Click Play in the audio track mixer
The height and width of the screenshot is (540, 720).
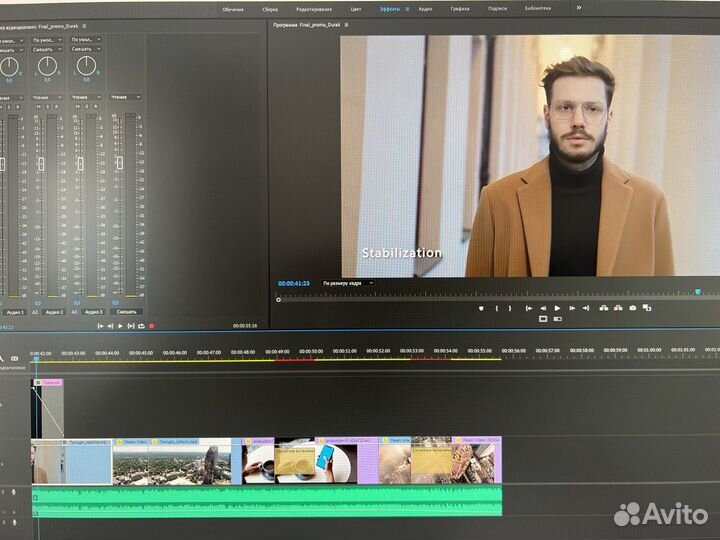point(120,326)
